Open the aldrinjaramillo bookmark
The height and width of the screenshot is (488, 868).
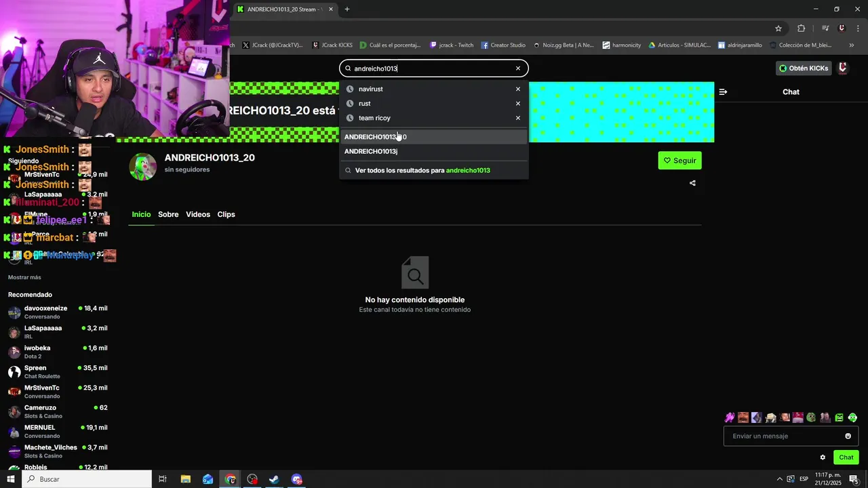click(740, 45)
